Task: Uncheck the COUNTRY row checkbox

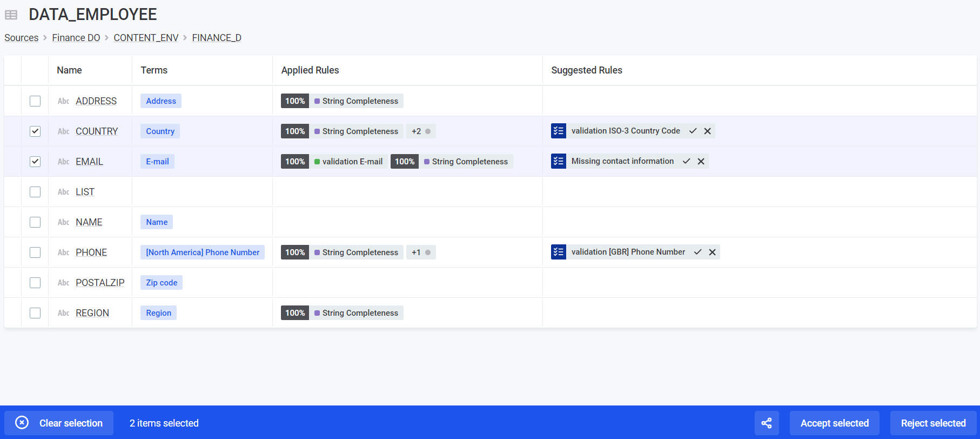Action: pos(35,131)
